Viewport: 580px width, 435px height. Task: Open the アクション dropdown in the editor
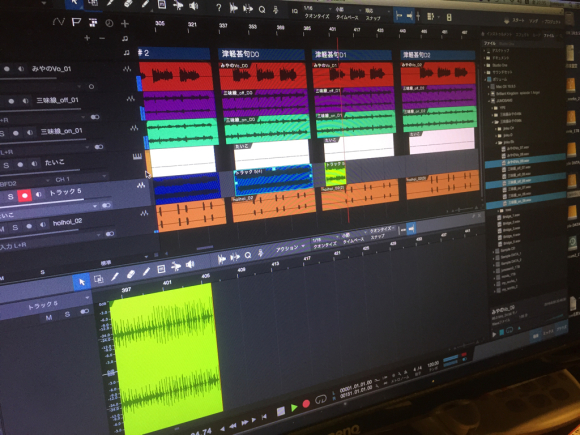click(x=290, y=248)
